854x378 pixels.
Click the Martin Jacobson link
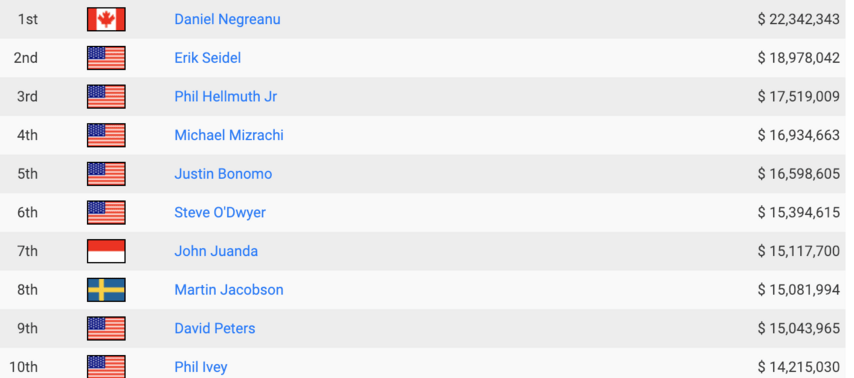tap(229, 290)
